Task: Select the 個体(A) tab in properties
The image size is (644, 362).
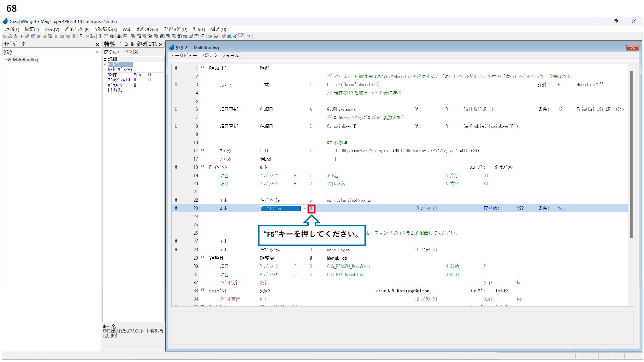Action: [x=131, y=52]
